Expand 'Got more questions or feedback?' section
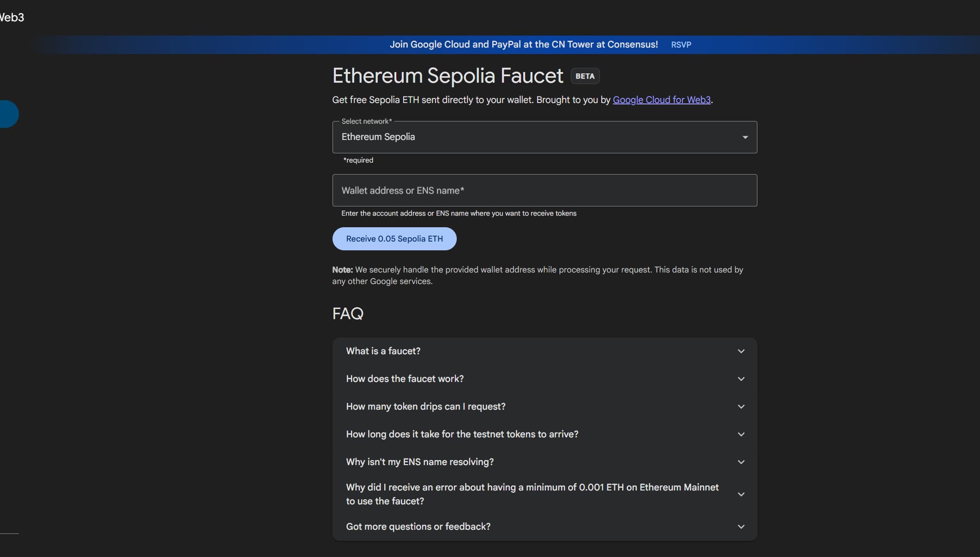The width and height of the screenshot is (980, 557). coord(544,527)
